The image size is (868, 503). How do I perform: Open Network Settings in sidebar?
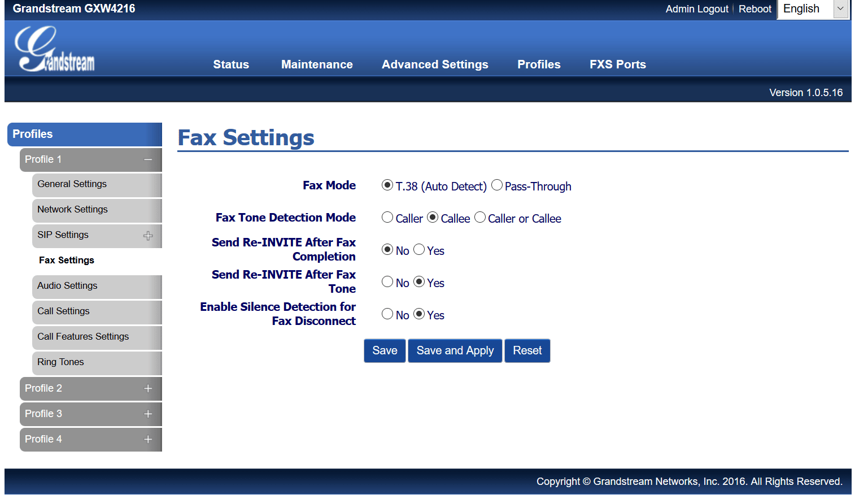[97, 210]
